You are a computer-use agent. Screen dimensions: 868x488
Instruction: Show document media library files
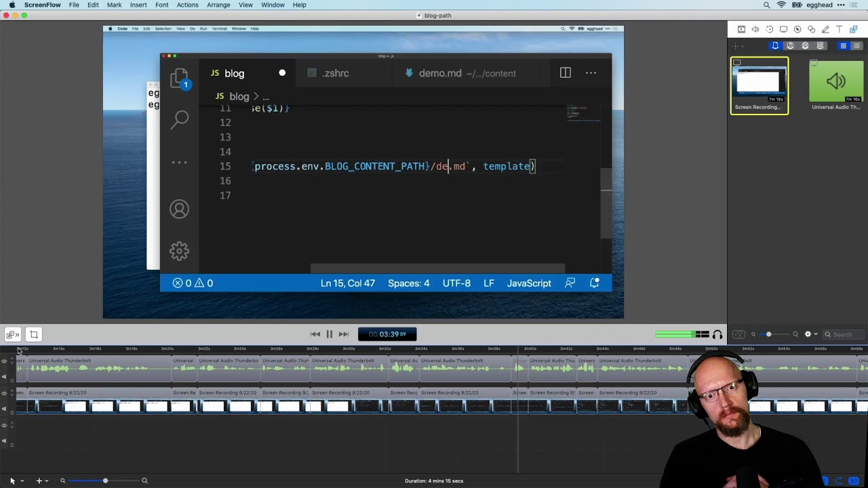[x=775, y=45]
